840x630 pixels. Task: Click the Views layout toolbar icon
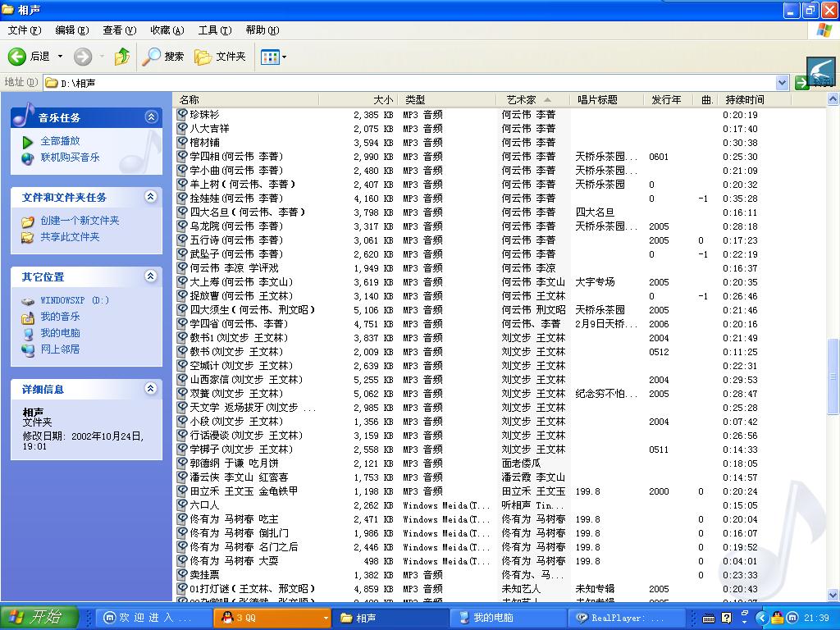269,57
